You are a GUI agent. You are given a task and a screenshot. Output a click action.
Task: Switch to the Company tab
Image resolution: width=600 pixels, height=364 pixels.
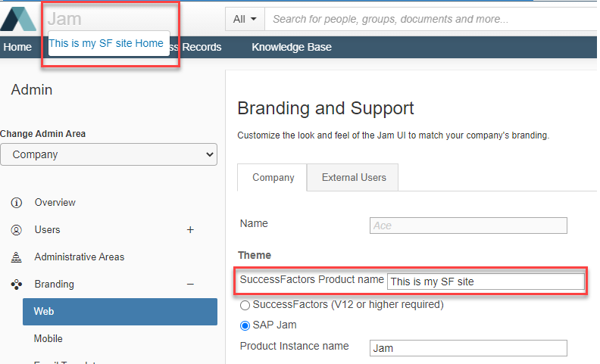click(x=273, y=177)
